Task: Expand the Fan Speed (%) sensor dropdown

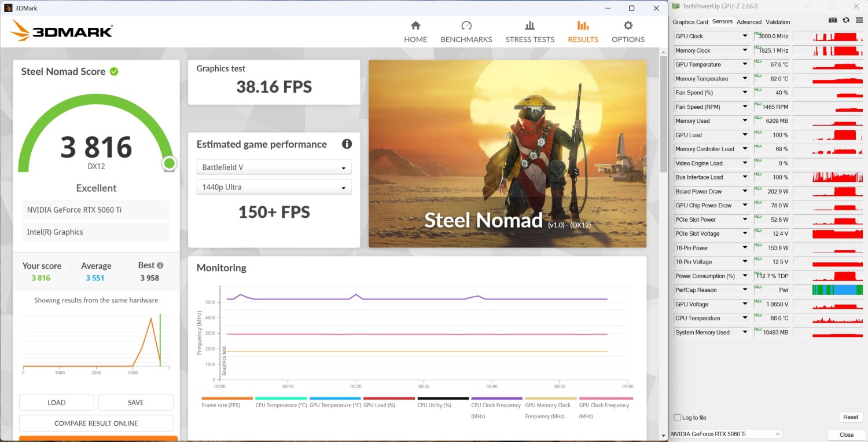Action: (745, 93)
